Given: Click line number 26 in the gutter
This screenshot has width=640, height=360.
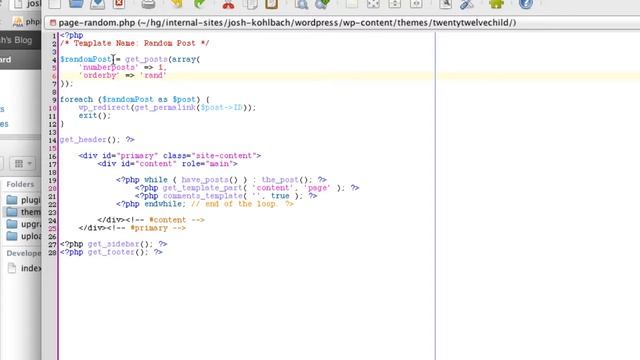Looking at the screenshot, I should [52, 237].
